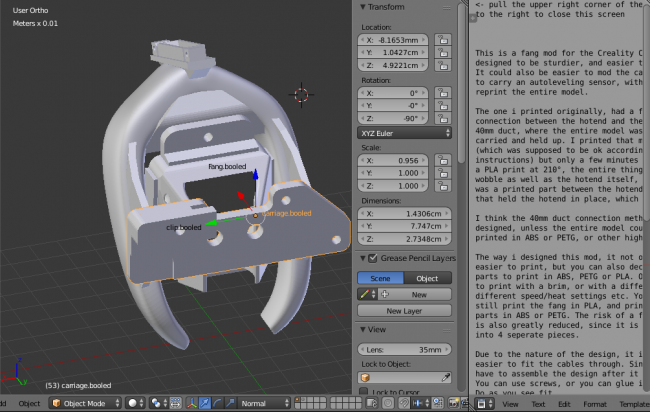The image size is (650, 412).
Task: Toggle the snap magnet
Action: (x=403, y=403)
